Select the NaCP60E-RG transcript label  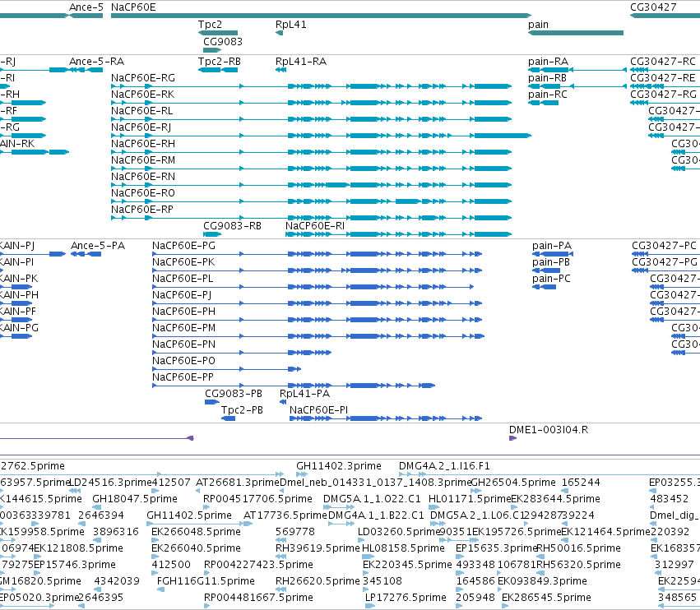click(143, 78)
